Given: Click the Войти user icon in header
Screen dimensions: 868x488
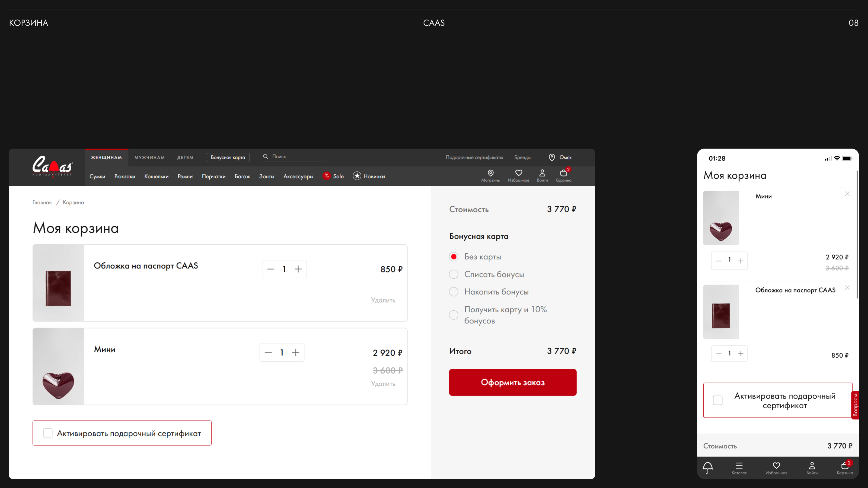Looking at the screenshot, I should pyautogui.click(x=542, y=173).
